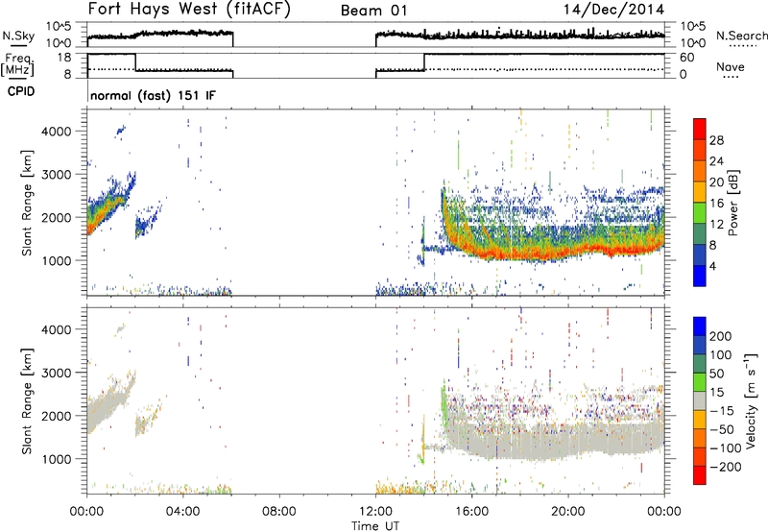The image size is (768, 532).
Task: Click the right '10^0' search noise tick
Action: tap(692, 43)
